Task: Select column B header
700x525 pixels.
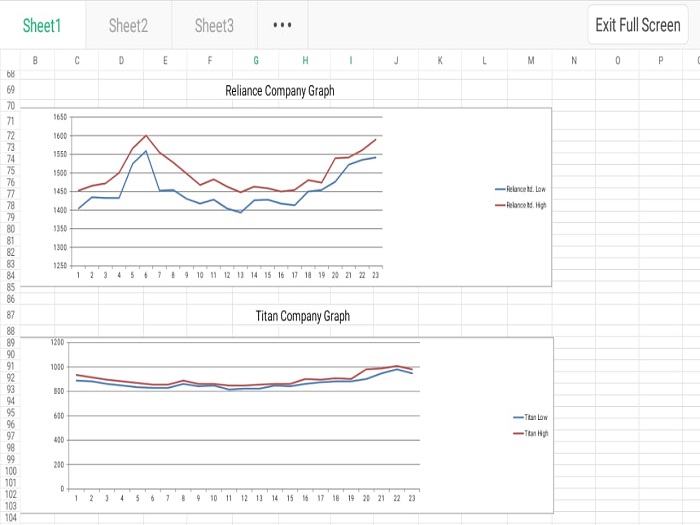Action: click(x=35, y=60)
